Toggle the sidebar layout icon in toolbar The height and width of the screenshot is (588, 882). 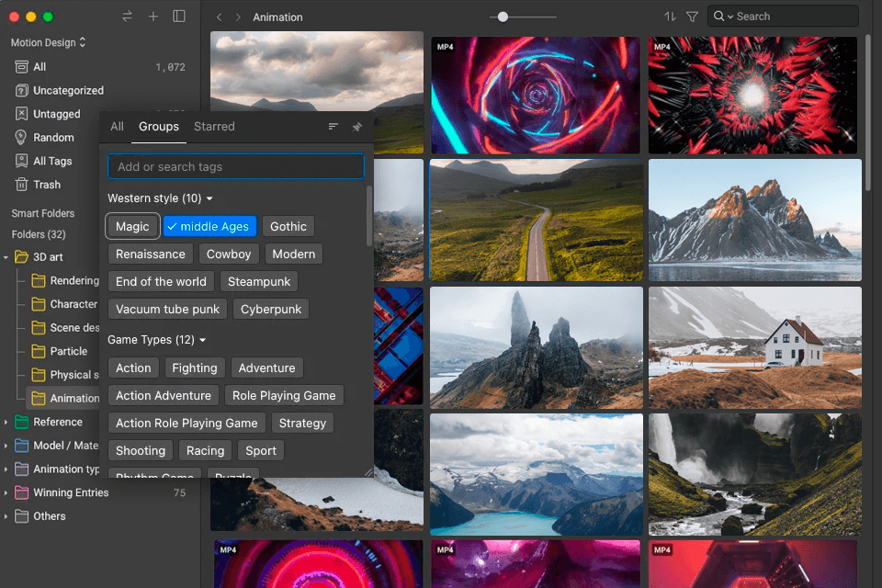pos(179,17)
